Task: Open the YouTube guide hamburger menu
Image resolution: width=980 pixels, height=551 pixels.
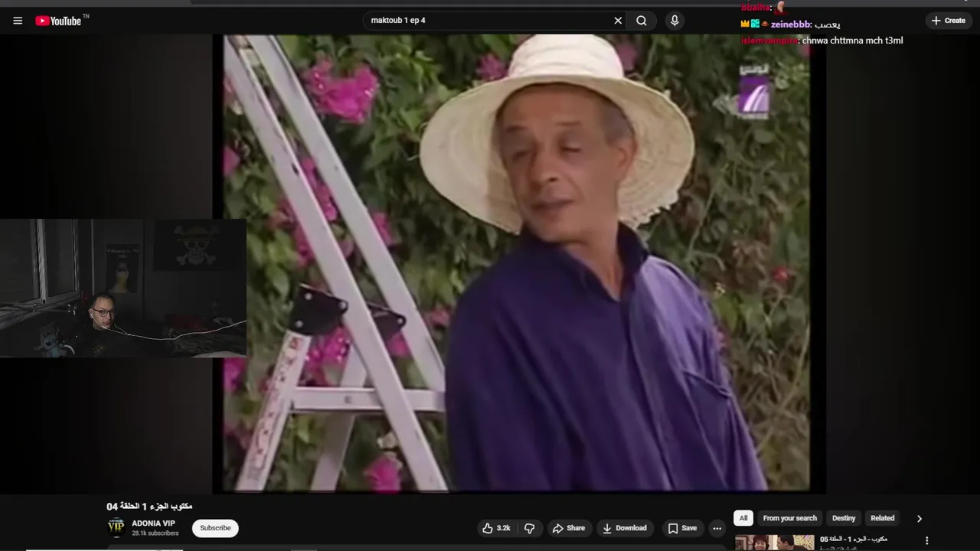Action: pyautogui.click(x=18, y=21)
